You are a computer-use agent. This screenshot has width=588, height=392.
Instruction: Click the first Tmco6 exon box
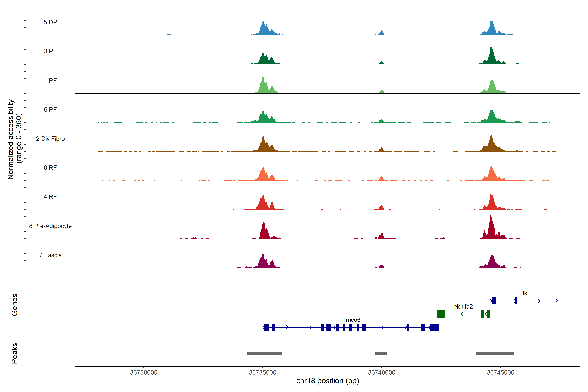point(267,327)
